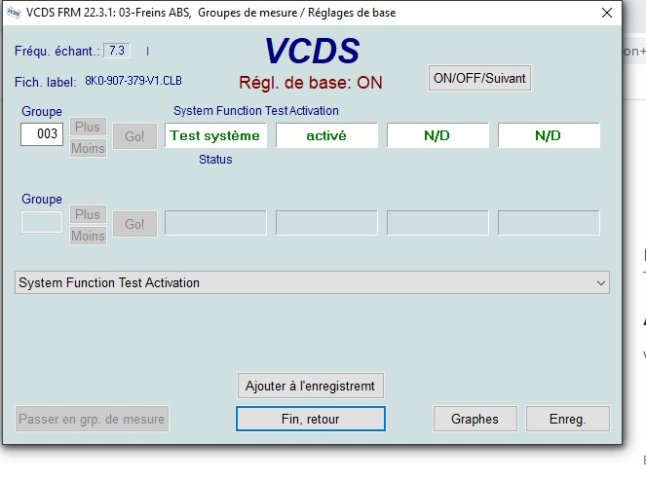Click Ajouter à l'enregistremt button
646x480 pixels.
click(310, 386)
